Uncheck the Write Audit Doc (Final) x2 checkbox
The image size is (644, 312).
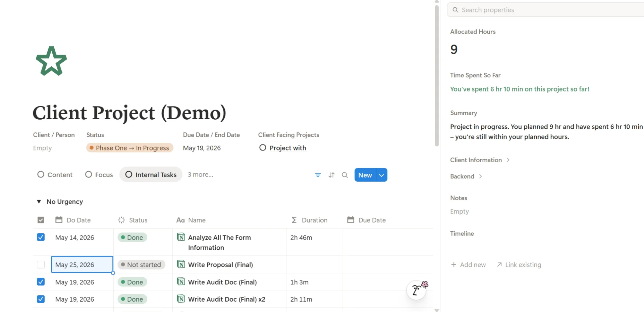click(x=41, y=299)
